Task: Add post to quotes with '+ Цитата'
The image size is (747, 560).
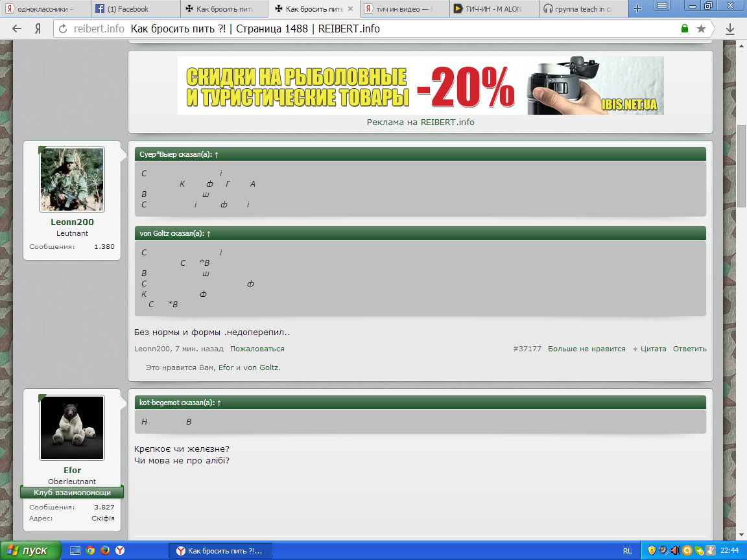Action: tap(649, 349)
